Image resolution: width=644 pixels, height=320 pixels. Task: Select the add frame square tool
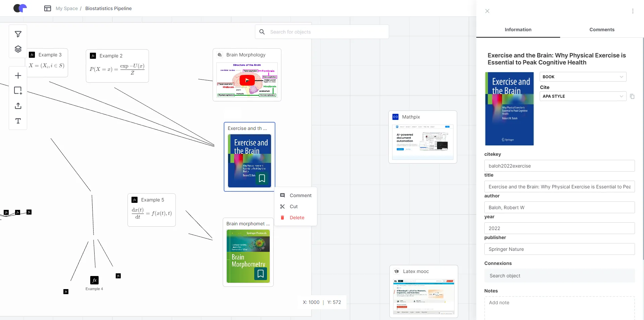tap(18, 91)
